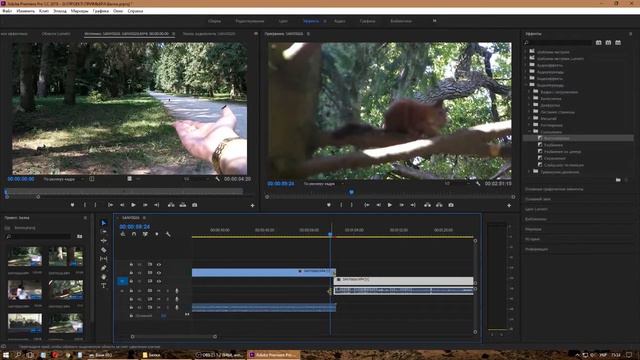Select the Type tool
The height and width of the screenshot is (360, 640).
click(104, 286)
